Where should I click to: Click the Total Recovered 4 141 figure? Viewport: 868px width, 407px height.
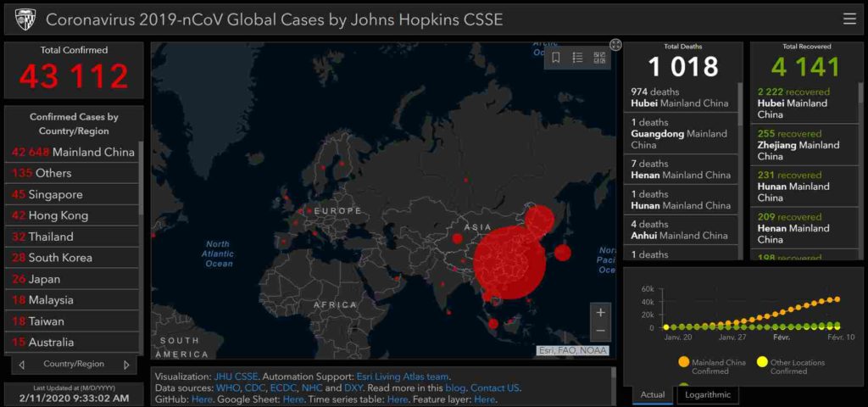pos(806,67)
